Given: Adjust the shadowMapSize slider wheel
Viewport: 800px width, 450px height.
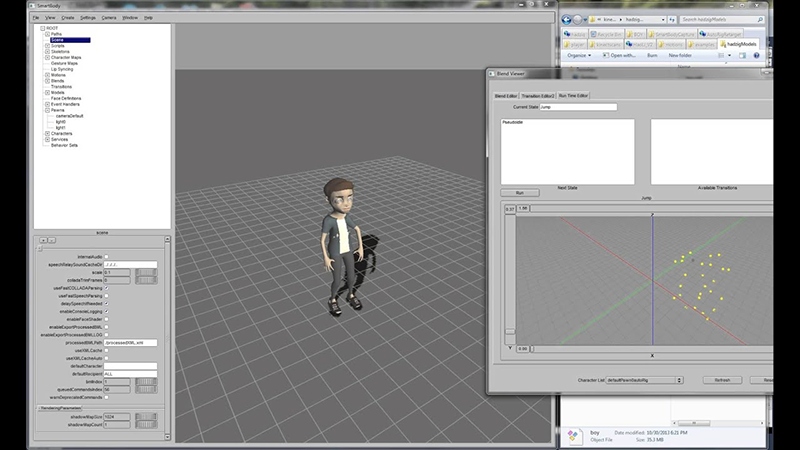Looking at the screenshot, I should (146, 417).
